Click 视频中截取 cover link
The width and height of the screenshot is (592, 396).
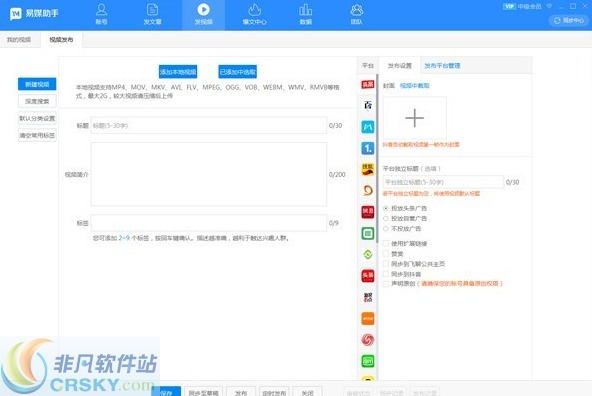415,86
